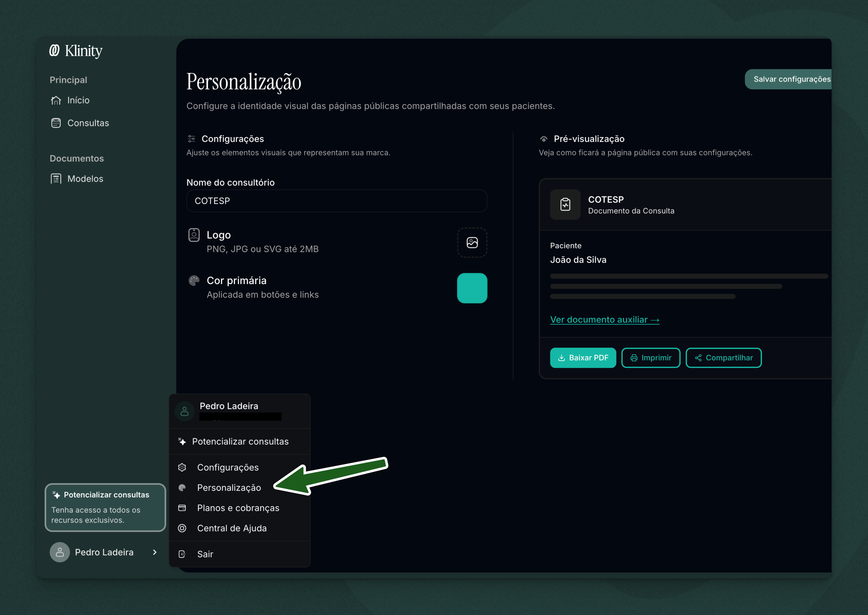The image size is (868, 615).
Task: Open Planos e cobranças menu item
Action: [x=238, y=508]
